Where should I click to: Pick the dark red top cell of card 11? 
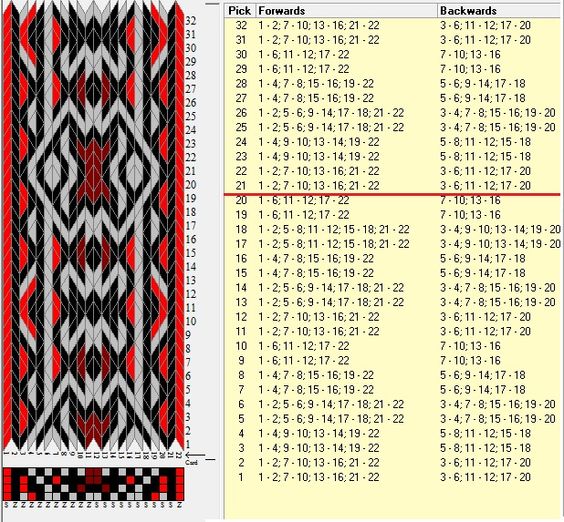(89, 472)
